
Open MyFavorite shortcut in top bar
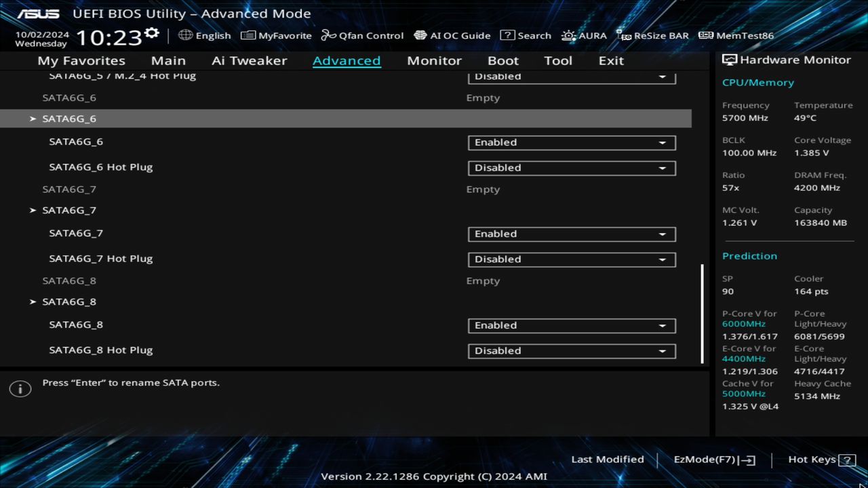[x=277, y=35]
